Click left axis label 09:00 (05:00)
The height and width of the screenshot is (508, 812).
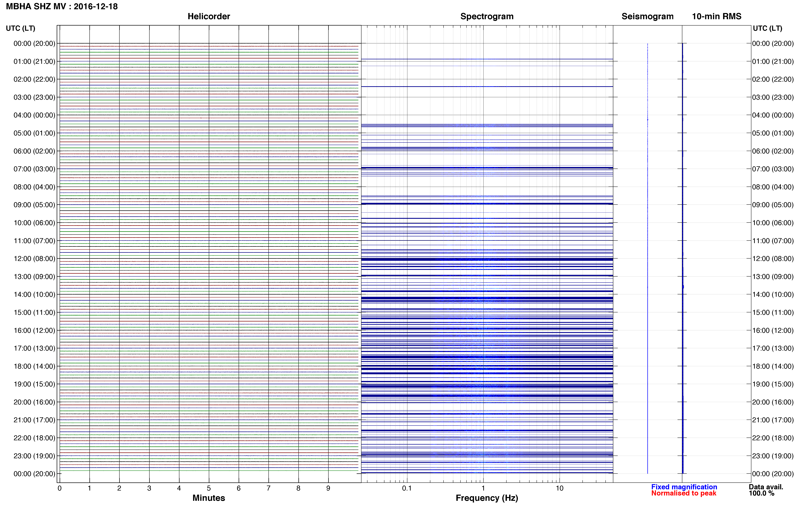point(34,205)
